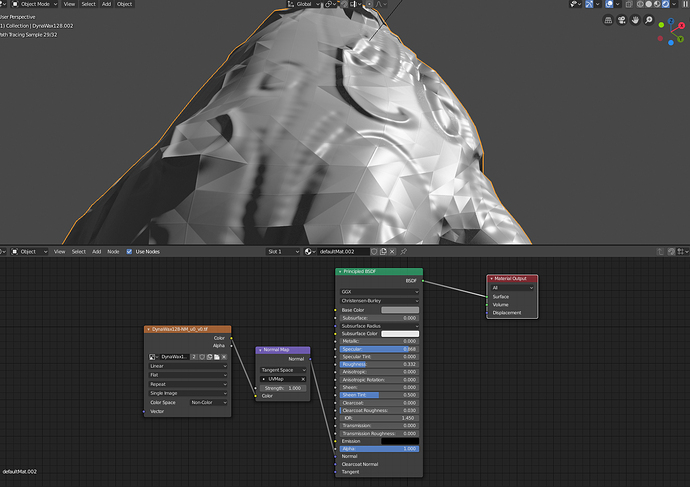This screenshot has width=690, height=487.
Task: Toggle X-ray mode in viewport
Action: coord(629,4)
